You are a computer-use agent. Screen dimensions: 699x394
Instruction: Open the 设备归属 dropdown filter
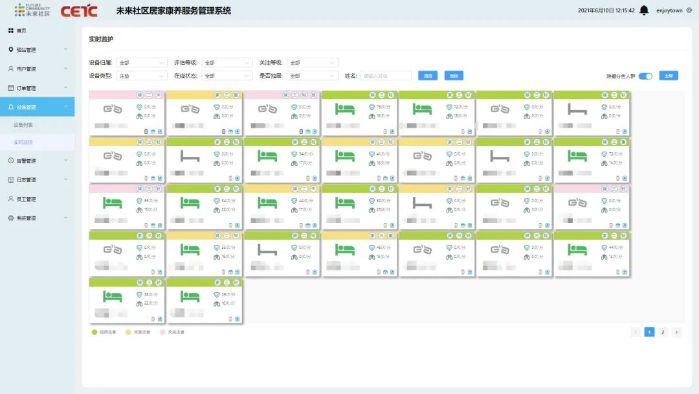141,63
